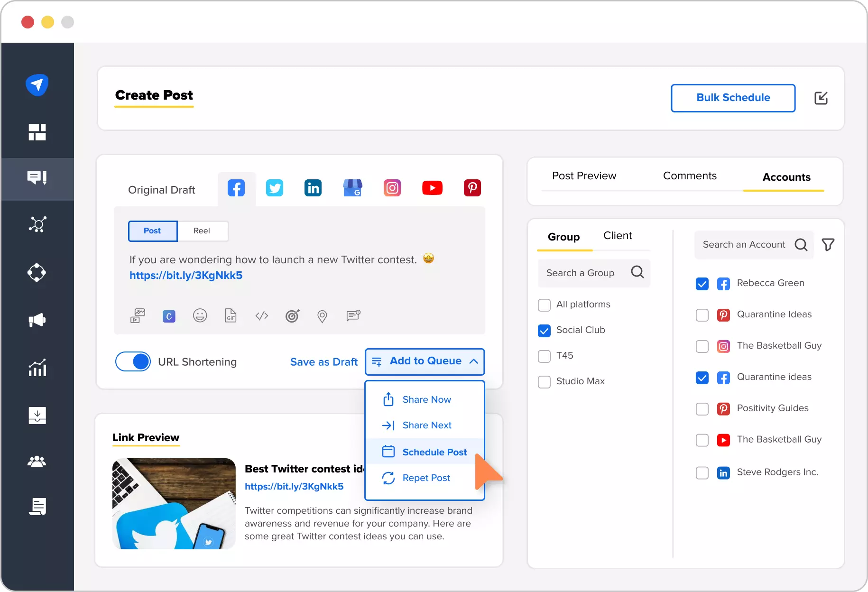868x592 pixels.
Task: Open the download inbox icon in the sidebar
Action: tap(37, 415)
